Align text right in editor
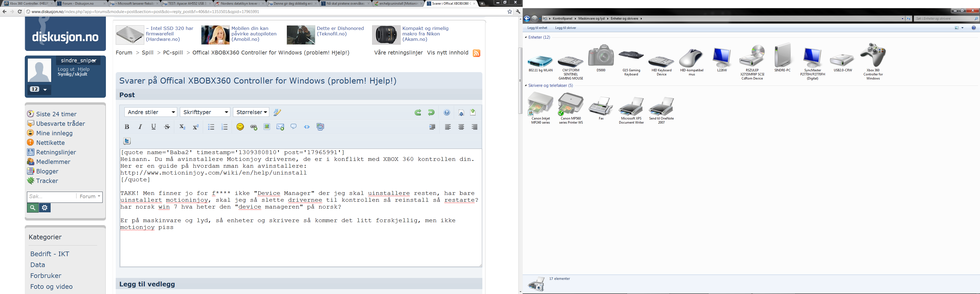Image resolution: width=980 pixels, height=294 pixels. 474,127
